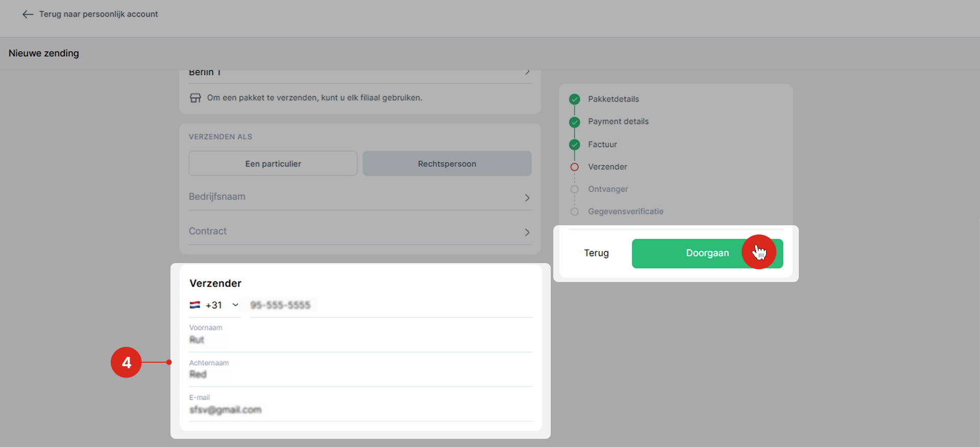Screen dimensions: 980x447
Task: Click the red Verzender step circle
Action: pos(574,167)
